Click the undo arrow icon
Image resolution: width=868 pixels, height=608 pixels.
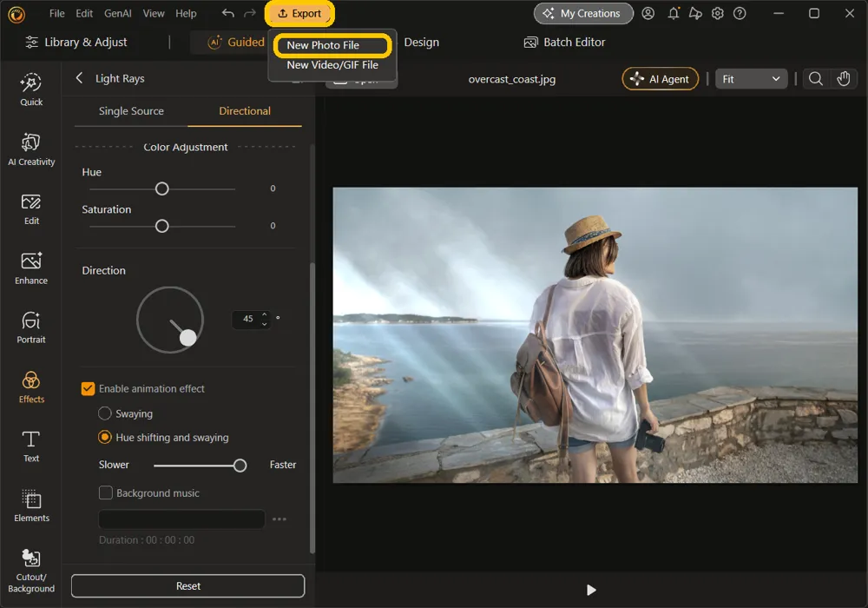[227, 13]
